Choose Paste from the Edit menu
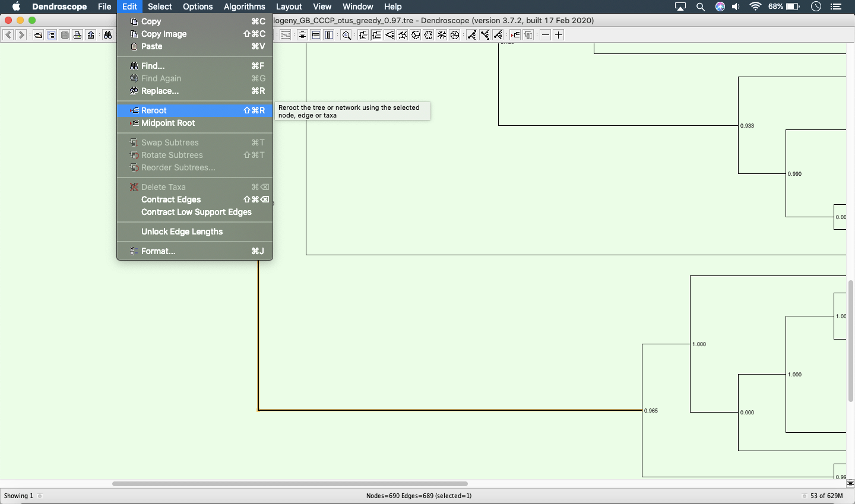 pyautogui.click(x=195, y=46)
